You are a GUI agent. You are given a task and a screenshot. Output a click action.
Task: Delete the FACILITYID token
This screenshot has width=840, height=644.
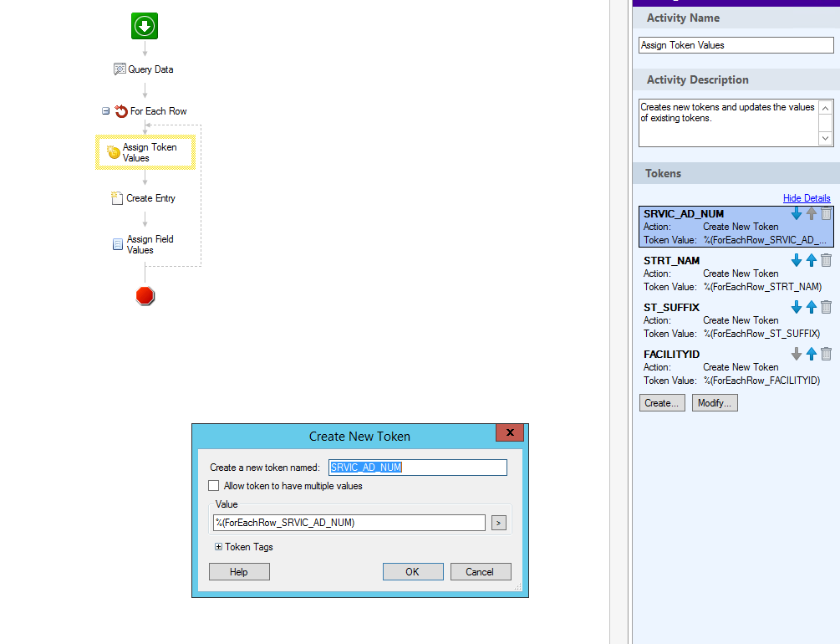[x=826, y=355]
